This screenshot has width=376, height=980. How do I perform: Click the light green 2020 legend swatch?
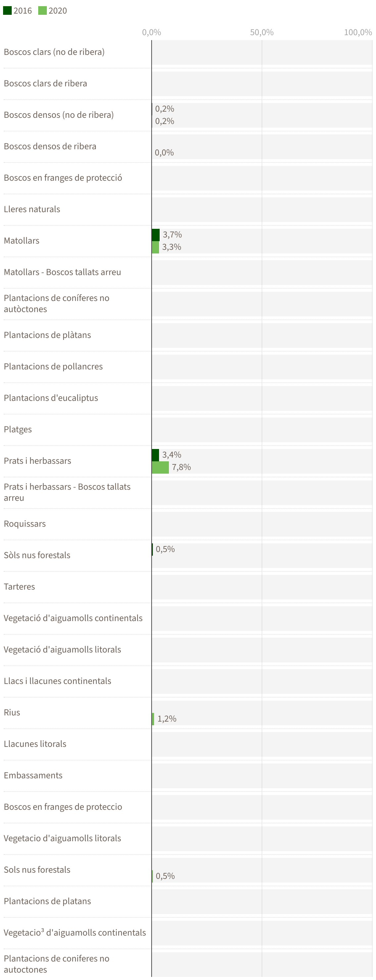[x=42, y=11]
